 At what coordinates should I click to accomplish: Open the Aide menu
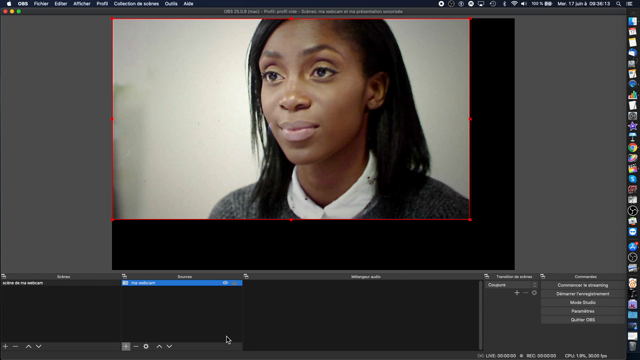pyautogui.click(x=188, y=4)
